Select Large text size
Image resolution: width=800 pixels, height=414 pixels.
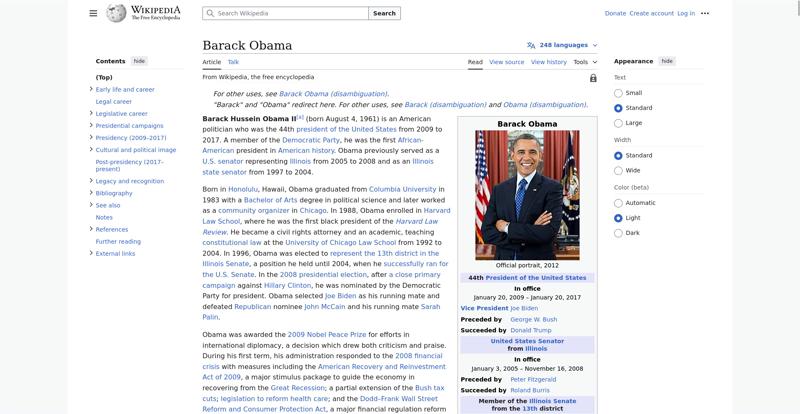pos(618,123)
